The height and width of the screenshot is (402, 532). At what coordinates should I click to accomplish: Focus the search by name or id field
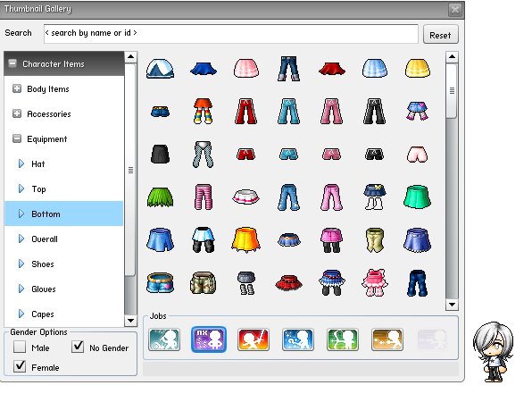coord(230,33)
